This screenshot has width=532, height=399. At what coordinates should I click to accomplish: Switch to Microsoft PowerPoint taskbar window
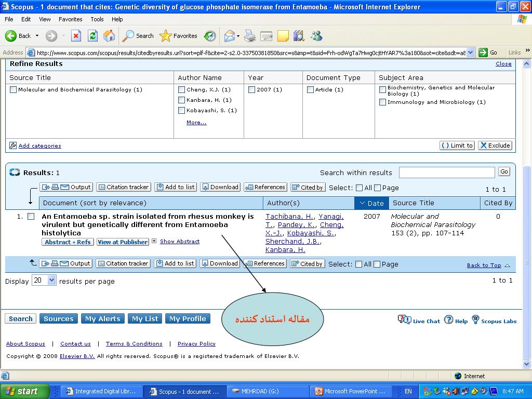point(351,392)
